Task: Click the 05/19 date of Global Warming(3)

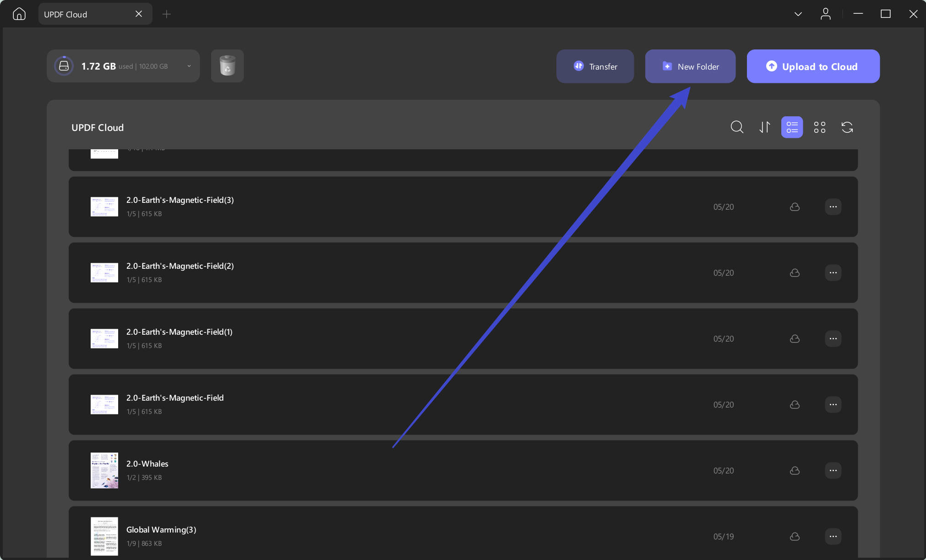Action: click(x=724, y=537)
